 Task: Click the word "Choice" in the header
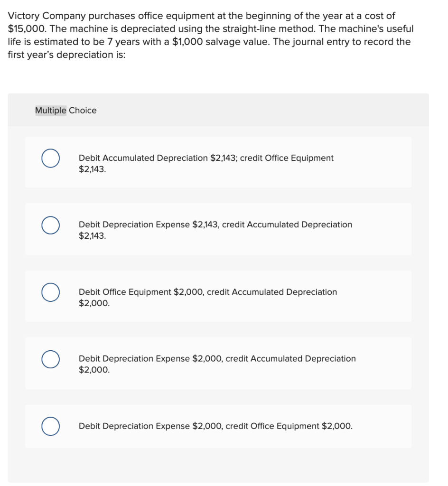83,111
